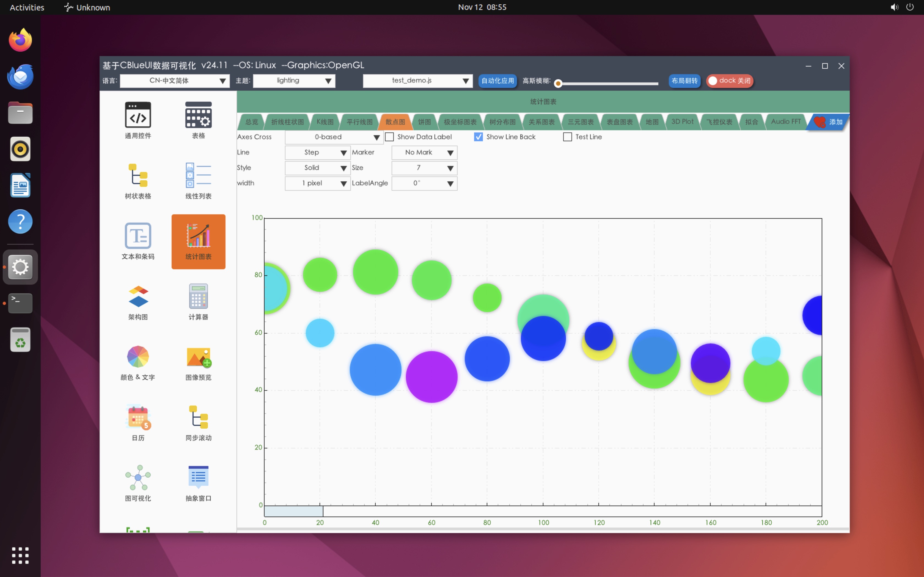Viewport: 924px width, 577px height.
Task: Uncheck the Show Line Back checkbox
Action: coord(479,137)
